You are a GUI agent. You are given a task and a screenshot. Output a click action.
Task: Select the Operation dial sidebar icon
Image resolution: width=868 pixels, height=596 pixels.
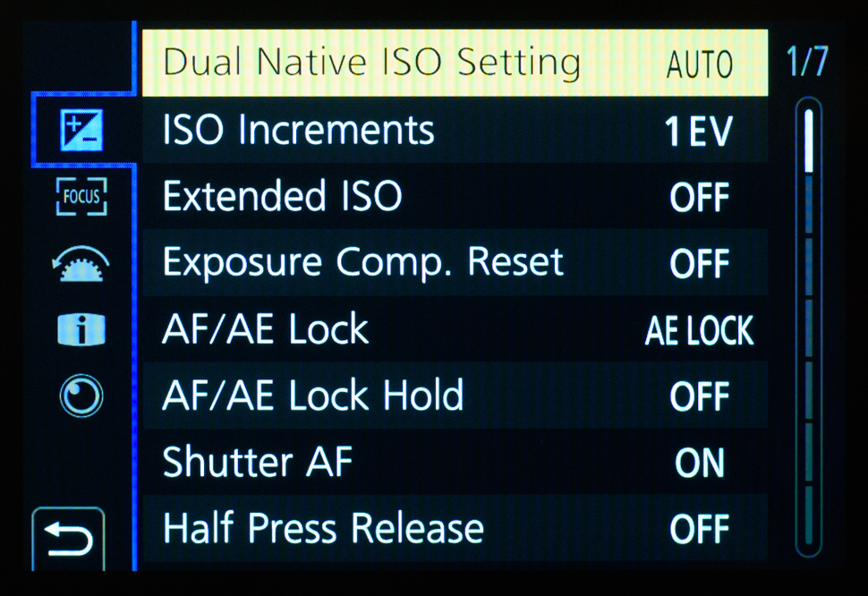[x=81, y=264]
